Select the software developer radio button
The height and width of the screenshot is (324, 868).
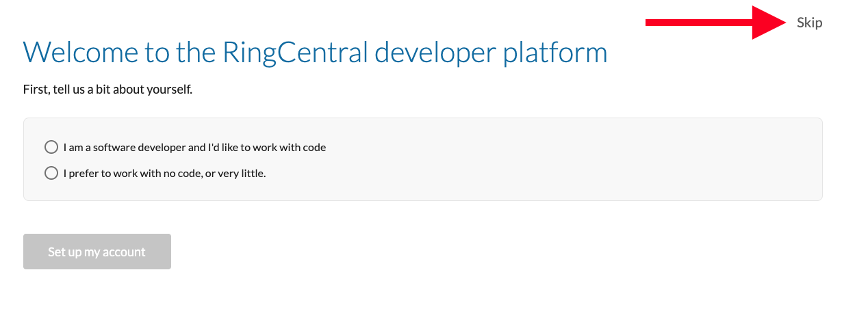51,147
